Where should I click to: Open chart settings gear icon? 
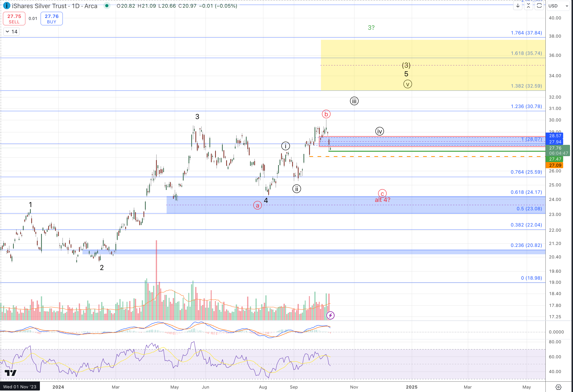click(558, 387)
